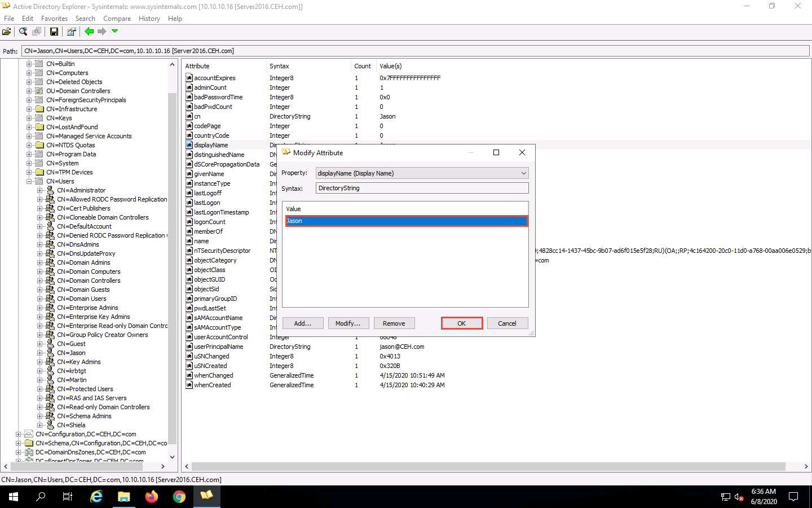Click the Search magnifier toolbar icon
Viewport: 812px width, 508px height.
pos(23,32)
